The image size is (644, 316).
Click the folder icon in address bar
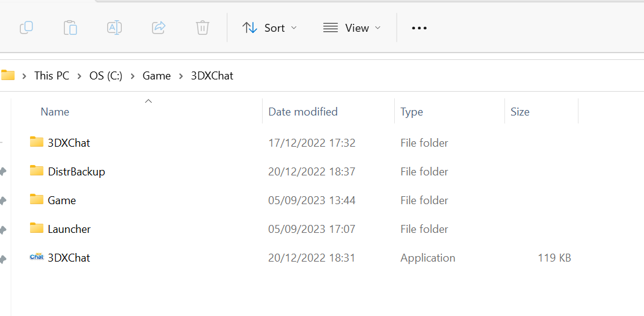pos(7,75)
